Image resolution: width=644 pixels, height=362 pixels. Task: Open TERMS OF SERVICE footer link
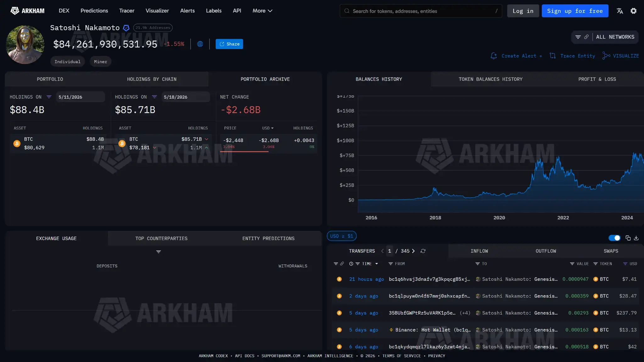coord(402,356)
